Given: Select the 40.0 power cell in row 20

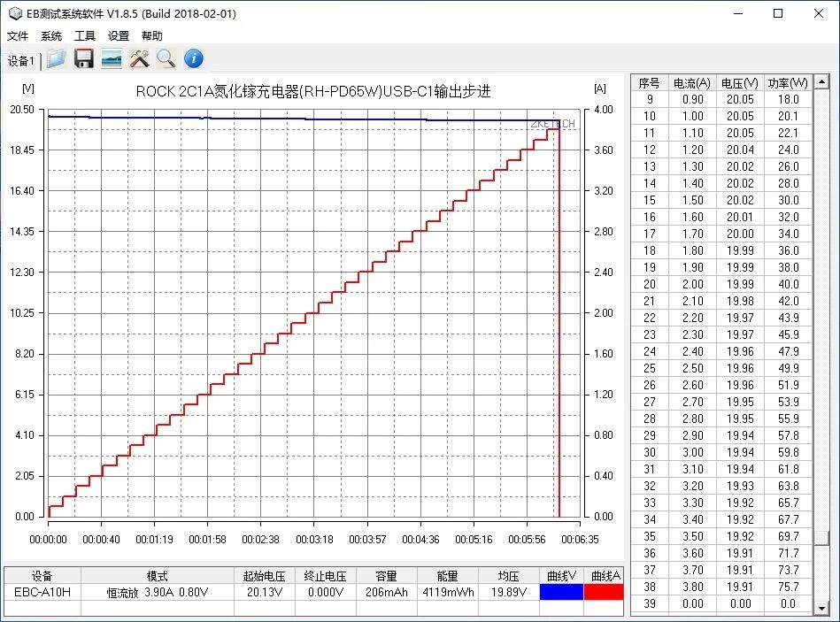Looking at the screenshot, I should (x=788, y=284).
